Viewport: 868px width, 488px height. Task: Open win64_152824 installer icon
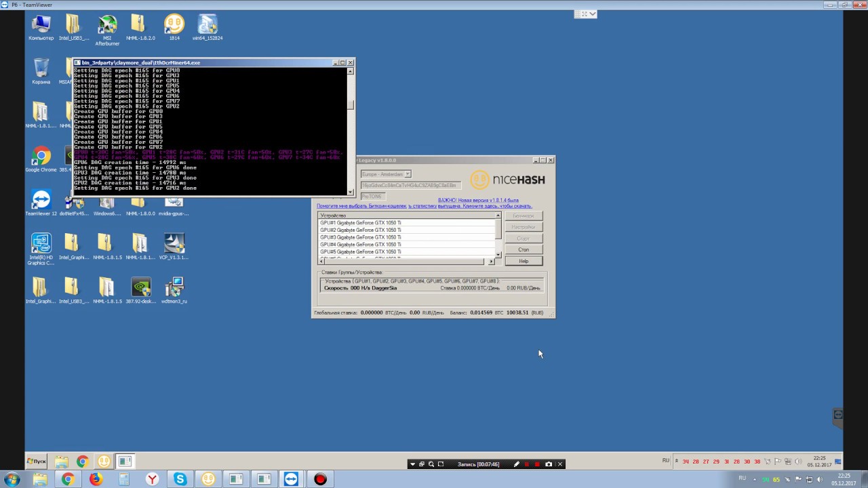(x=208, y=27)
